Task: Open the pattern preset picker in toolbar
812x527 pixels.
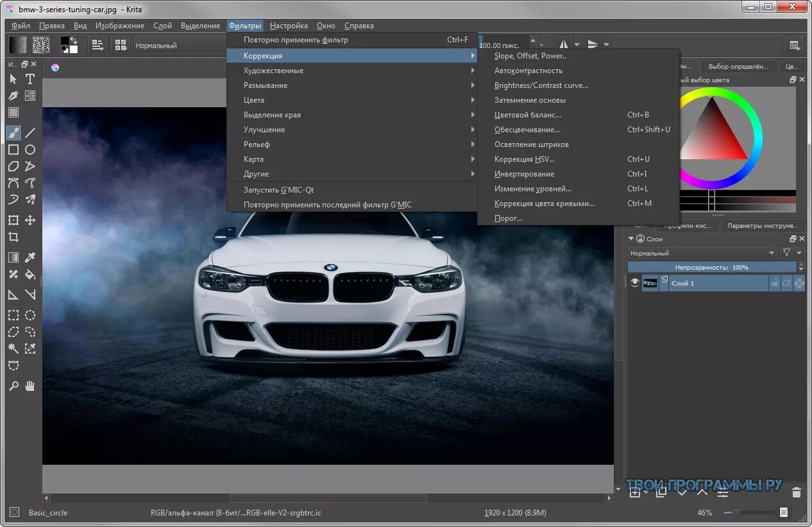Action: (41, 45)
